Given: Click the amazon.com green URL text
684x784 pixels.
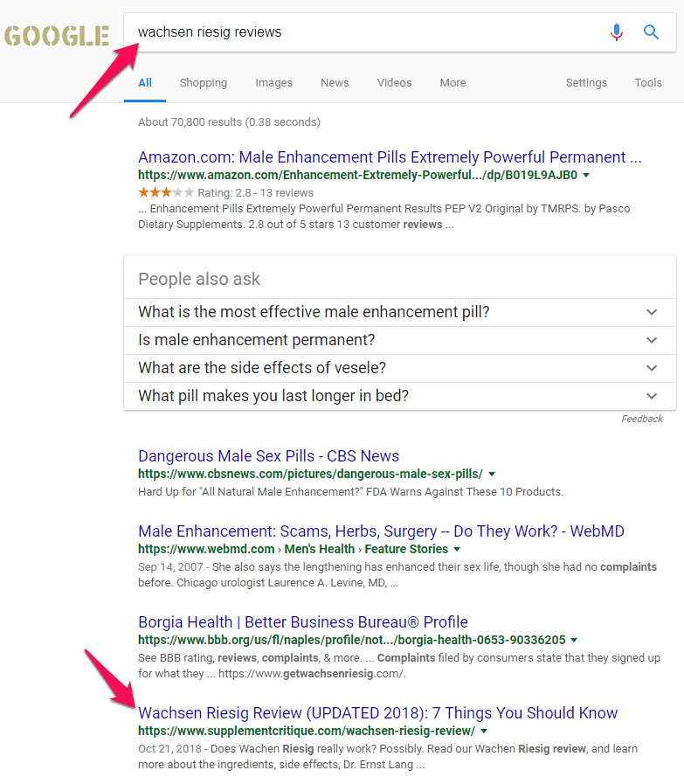Looking at the screenshot, I should (x=358, y=175).
